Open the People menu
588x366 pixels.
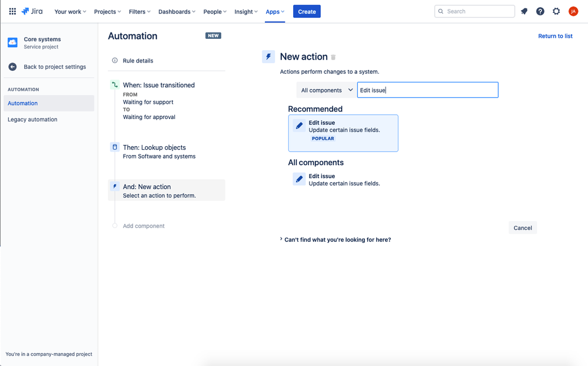215,12
